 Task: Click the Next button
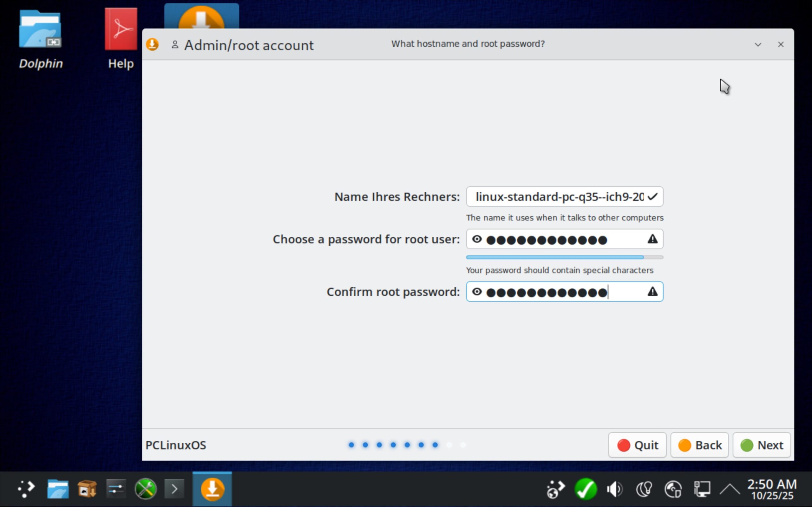(x=762, y=445)
